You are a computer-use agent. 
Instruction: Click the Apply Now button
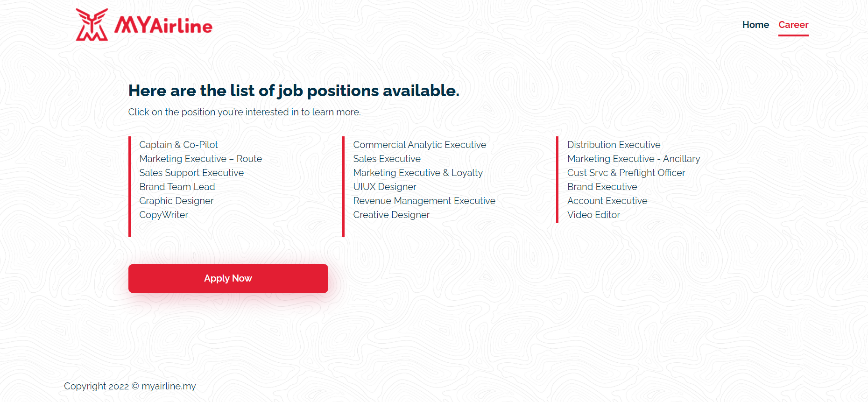point(228,278)
